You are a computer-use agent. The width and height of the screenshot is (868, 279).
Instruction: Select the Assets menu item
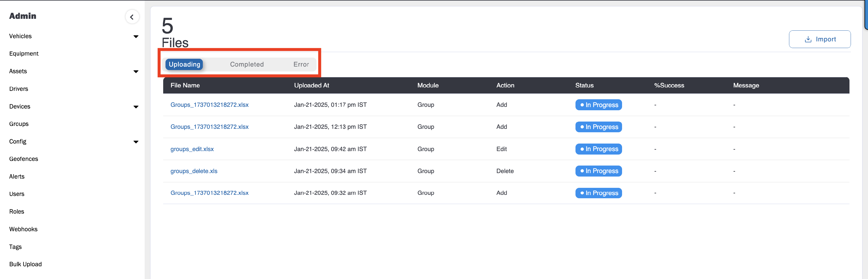click(x=18, y=71)
